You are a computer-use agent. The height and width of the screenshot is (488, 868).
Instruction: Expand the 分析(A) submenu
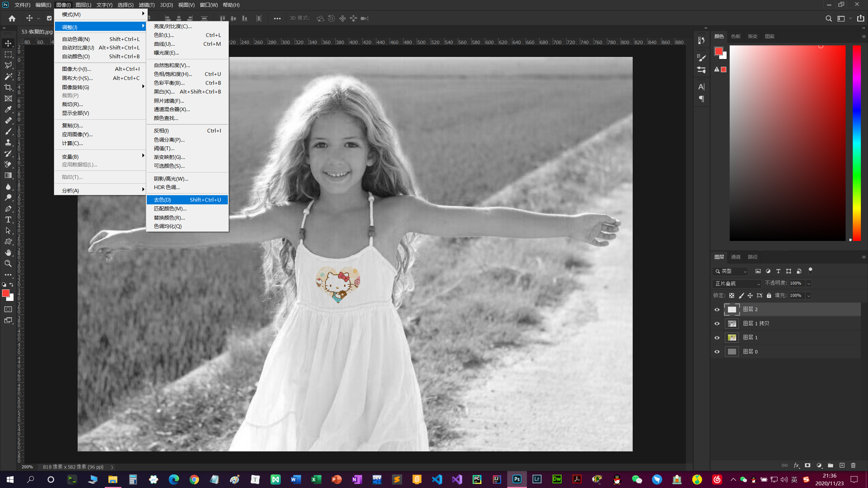pyautogui.click(x=100, y=190)
